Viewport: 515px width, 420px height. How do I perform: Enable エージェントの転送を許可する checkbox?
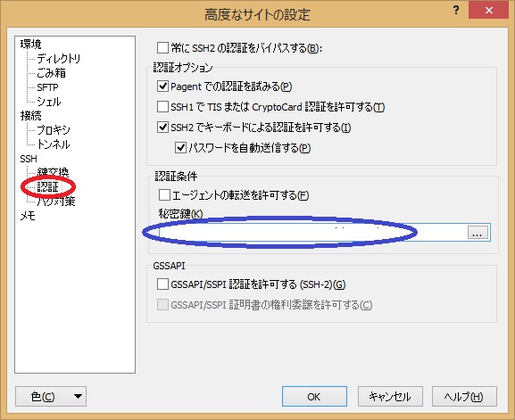tap(164, 195)
